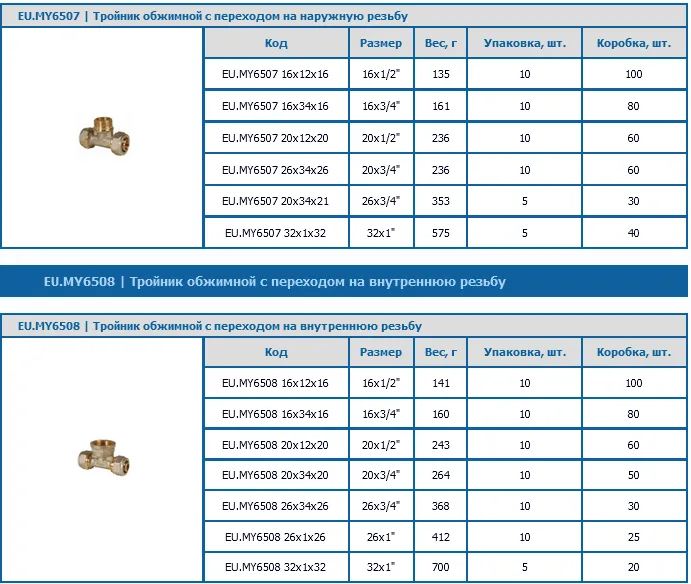Click box quantity 100 in EU.MY6508 16x12x16 row
This screenshot has width=691, height=584.
coord(634,383)
